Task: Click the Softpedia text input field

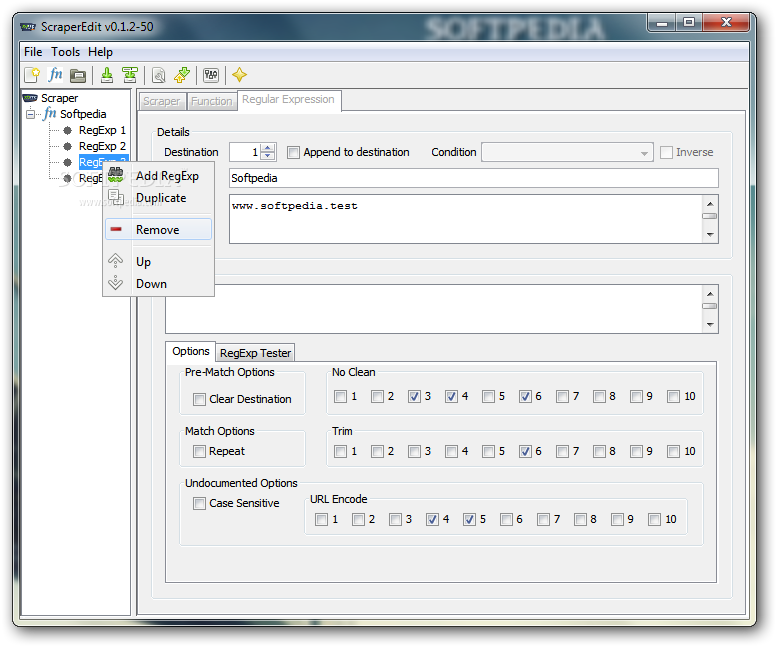Action: 474,178
